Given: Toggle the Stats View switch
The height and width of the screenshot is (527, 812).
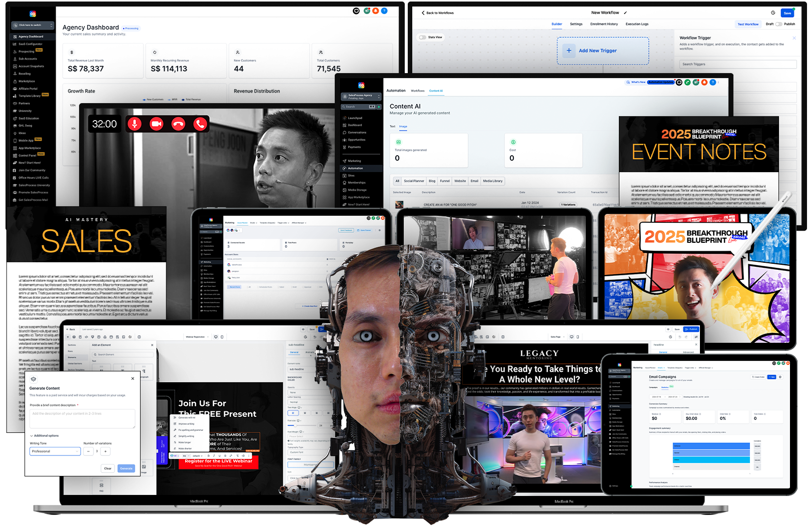Looking at the screenshot, I should tap(423, 38).
